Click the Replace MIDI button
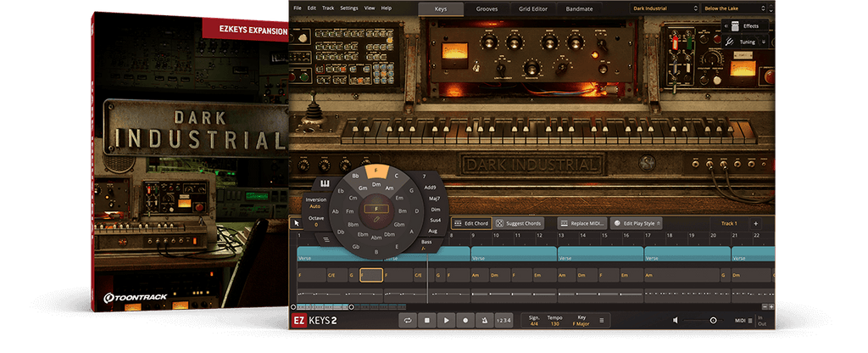868x353 pixels. (582, 223)
